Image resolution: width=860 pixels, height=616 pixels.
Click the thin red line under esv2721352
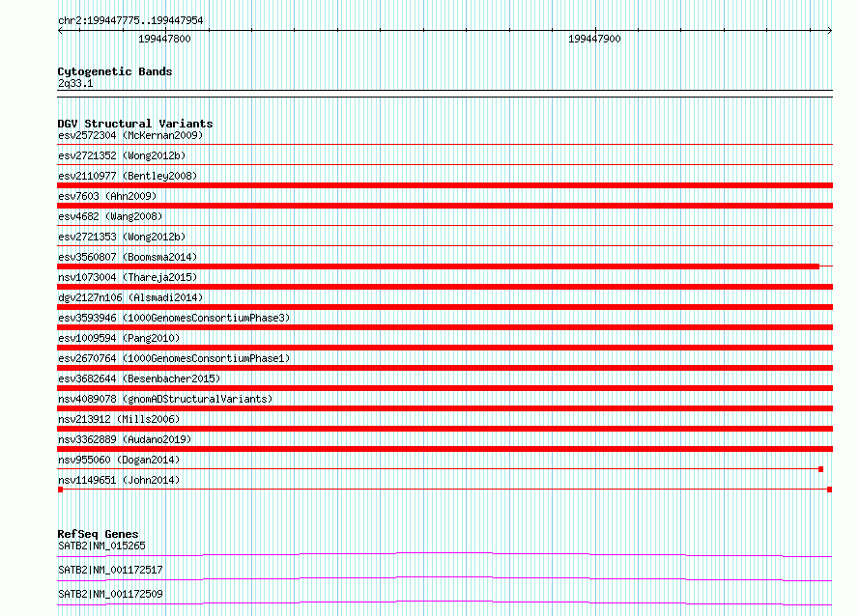(444, 164)
